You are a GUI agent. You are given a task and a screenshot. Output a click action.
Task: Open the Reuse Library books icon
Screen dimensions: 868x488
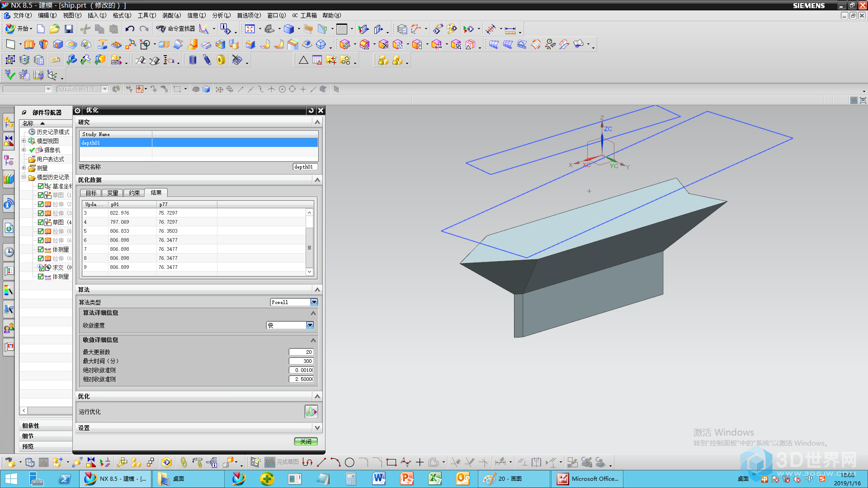click(9, 179)
